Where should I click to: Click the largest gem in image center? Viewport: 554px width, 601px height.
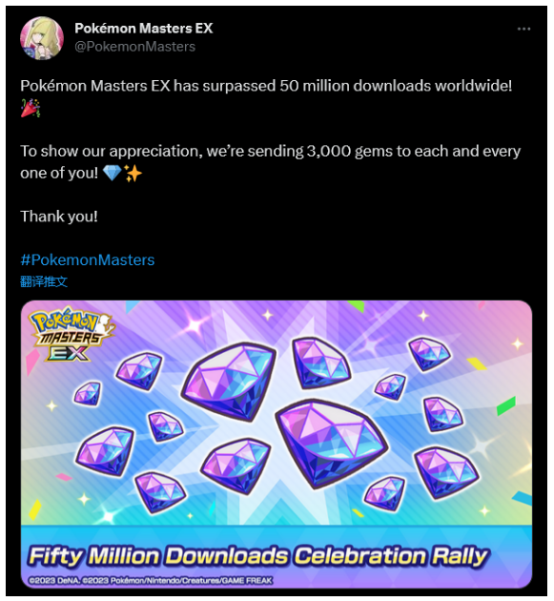click(x=332, y=443)
